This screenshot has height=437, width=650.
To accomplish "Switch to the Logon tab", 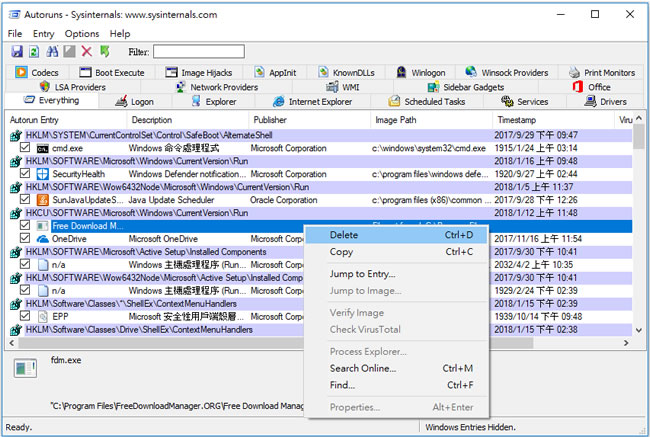I will tap(135, 102).
